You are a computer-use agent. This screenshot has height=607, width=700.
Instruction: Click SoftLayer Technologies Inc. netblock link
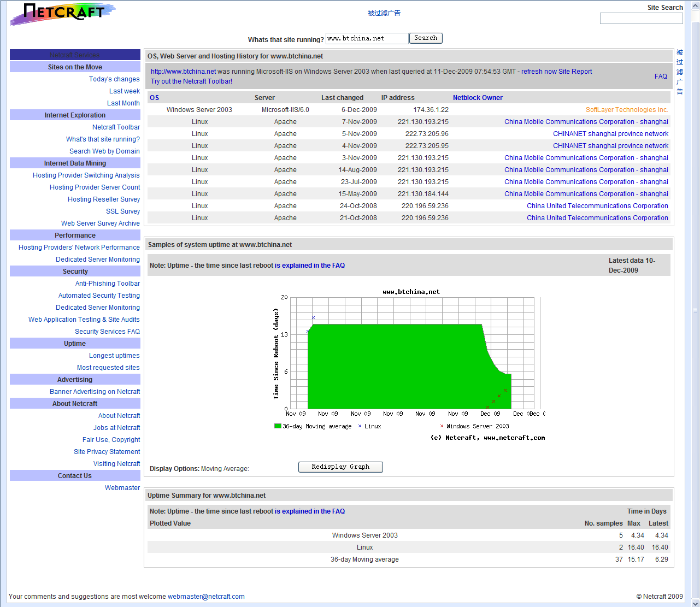tap(627, 110)
